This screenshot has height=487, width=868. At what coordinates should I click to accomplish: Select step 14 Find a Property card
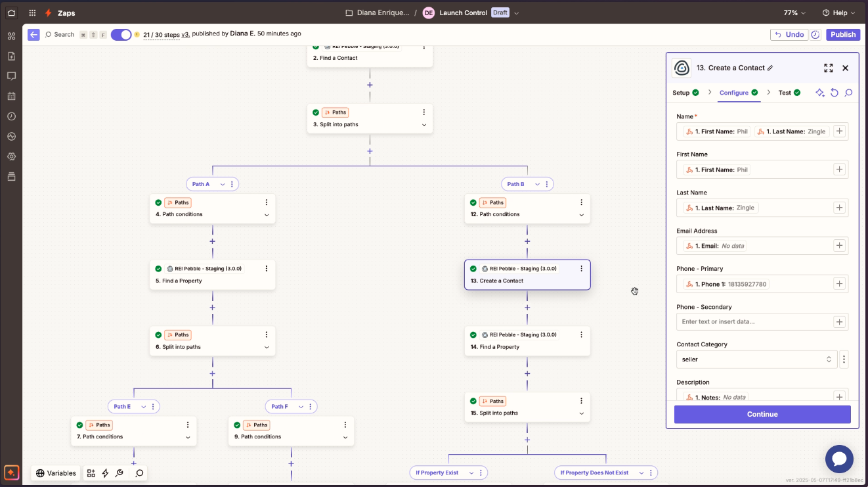(527, 340)
